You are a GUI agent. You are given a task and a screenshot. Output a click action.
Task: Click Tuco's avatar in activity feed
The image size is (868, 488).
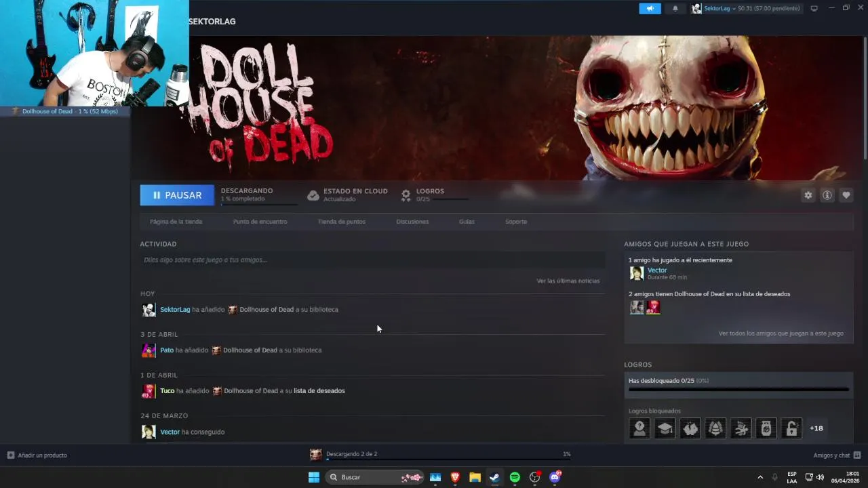click(149, 391)
